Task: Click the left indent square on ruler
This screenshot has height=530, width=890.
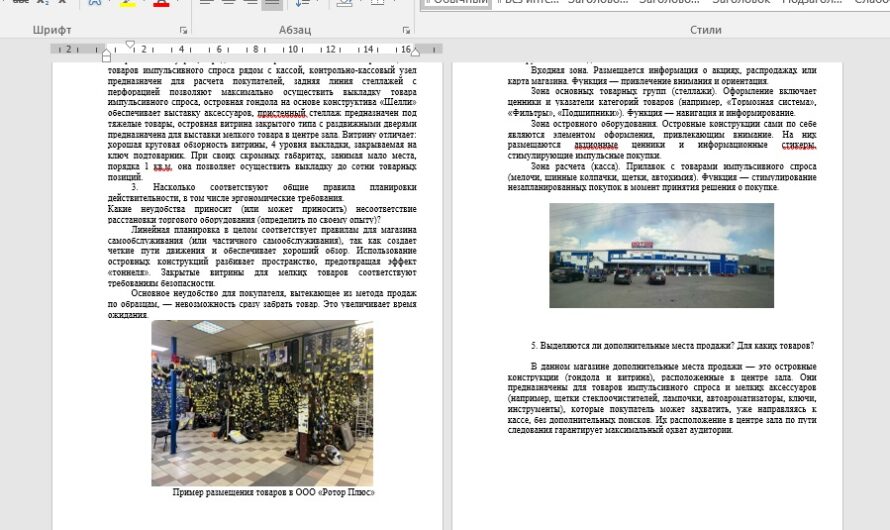Action: click(106, 58)
